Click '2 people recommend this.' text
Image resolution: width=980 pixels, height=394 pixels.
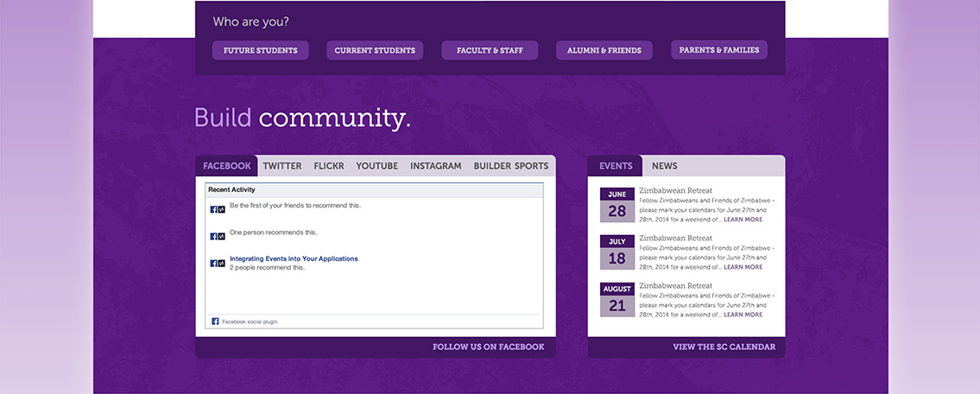pos(268,267)
